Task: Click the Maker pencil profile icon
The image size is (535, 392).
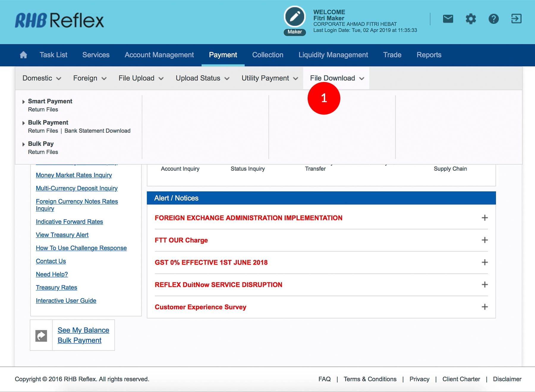Action: [295, 17]
